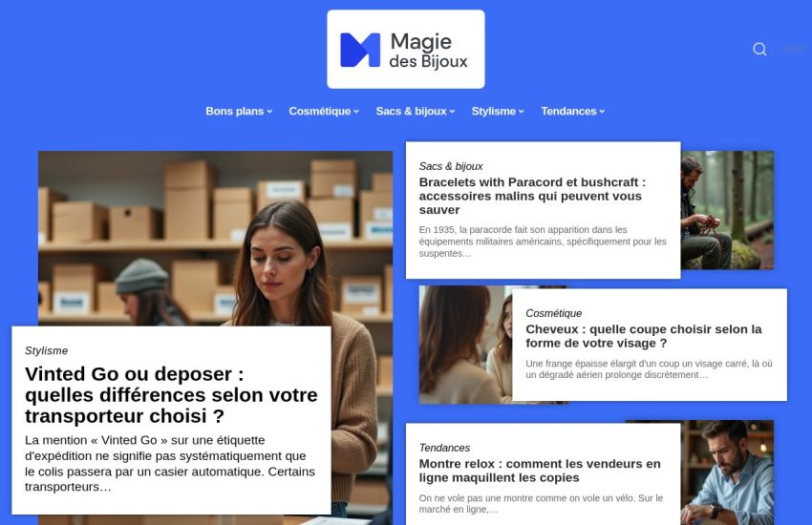
Task: Open the Tendances menu item
Action: tap(568, 112)
